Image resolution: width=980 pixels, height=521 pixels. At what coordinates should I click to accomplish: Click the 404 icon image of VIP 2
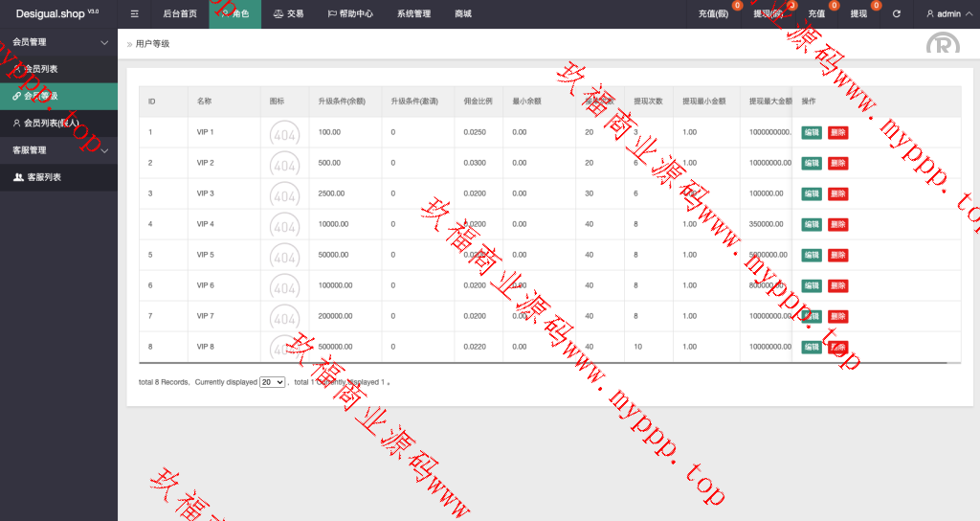click(x=284, y=164)
